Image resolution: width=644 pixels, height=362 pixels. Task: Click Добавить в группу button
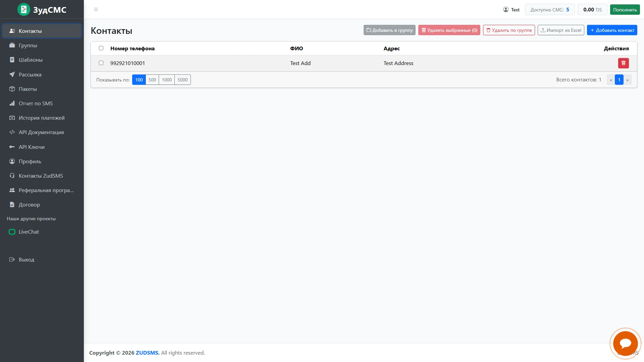click(389, 30)
